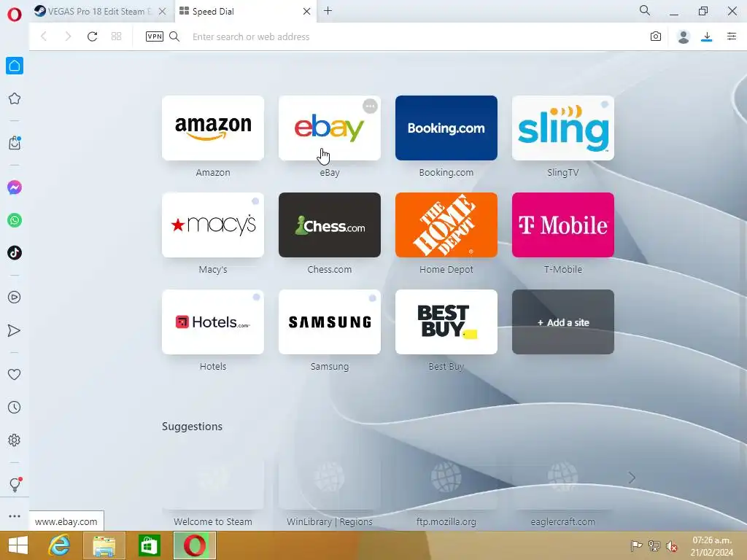747x560 pixels.
Task: Click the Add a site tile
Action: coord(563,322)
